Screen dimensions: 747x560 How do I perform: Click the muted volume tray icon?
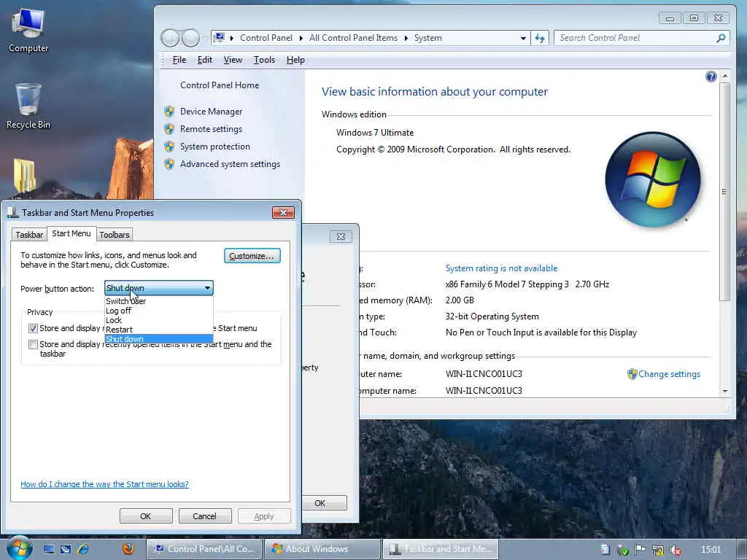click(x=675, y=550)
